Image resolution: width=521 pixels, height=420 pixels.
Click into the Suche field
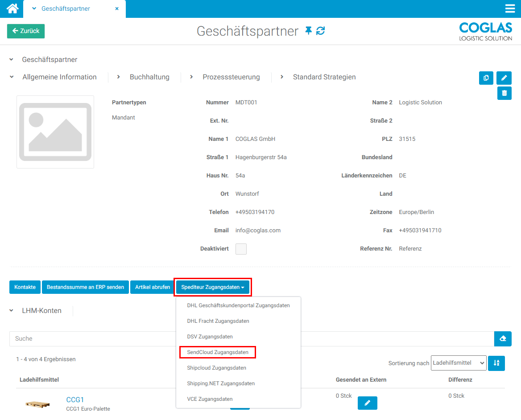250,339
